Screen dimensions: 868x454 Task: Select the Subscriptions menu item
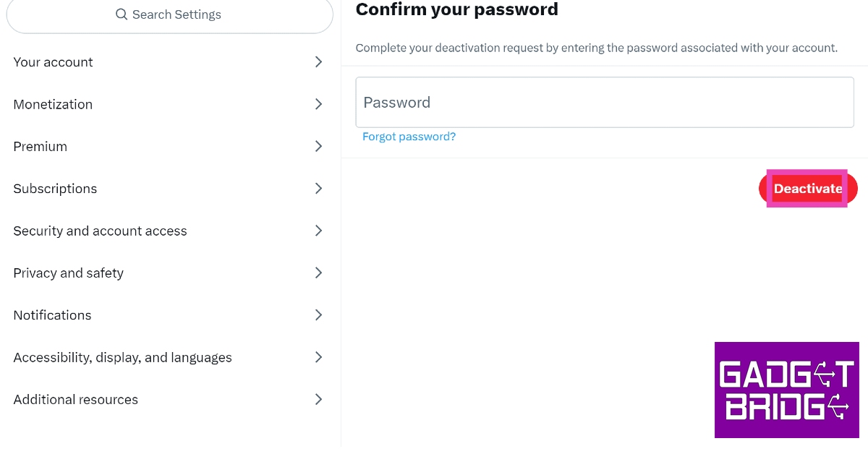click(55, 189)
